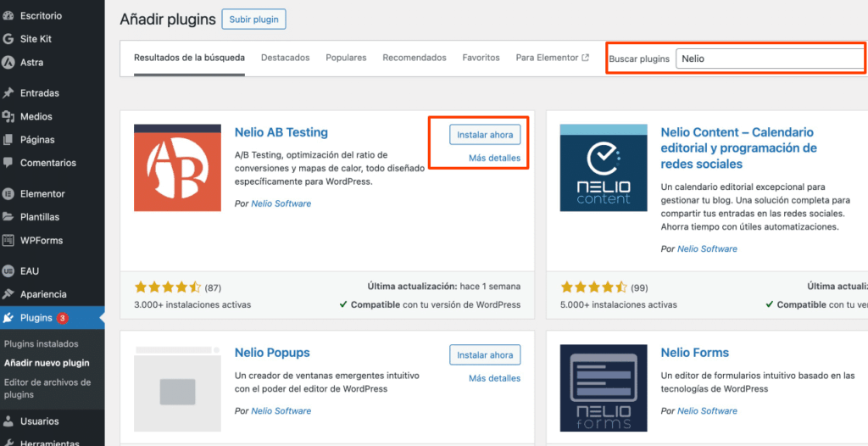Click the Nelio Forms logo thumbnail
868x446 pixels.
[604, 387]
